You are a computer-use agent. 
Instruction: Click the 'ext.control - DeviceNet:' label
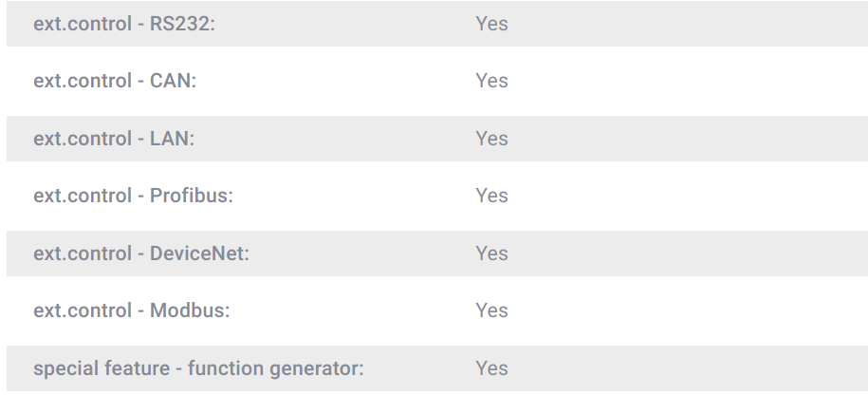pyautogui.click(x=141, y=254)
